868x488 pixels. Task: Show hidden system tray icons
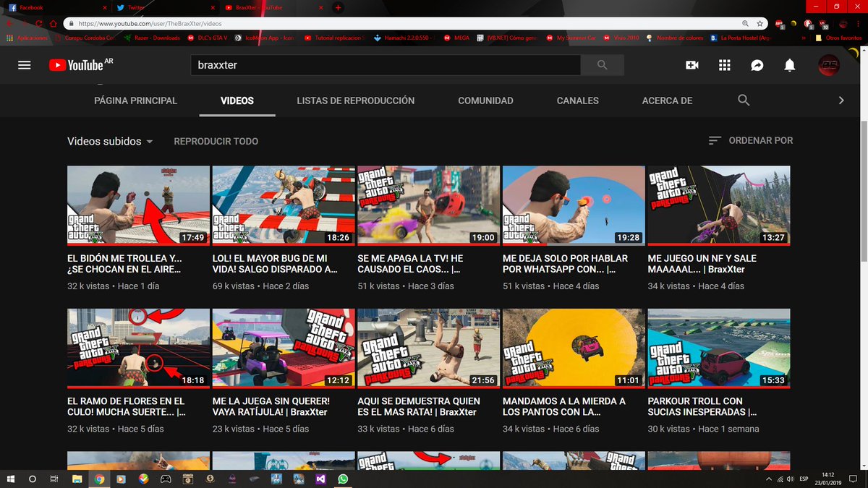click(x=768, y=479)
